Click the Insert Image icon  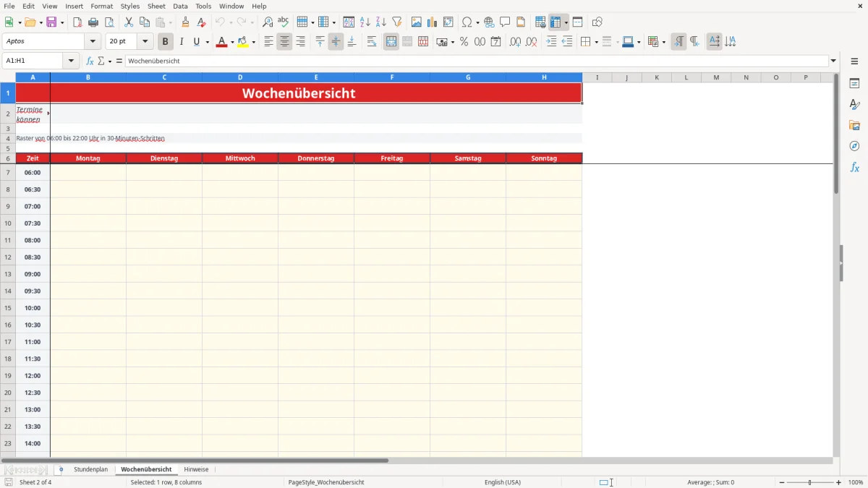(x=417, y=22)
